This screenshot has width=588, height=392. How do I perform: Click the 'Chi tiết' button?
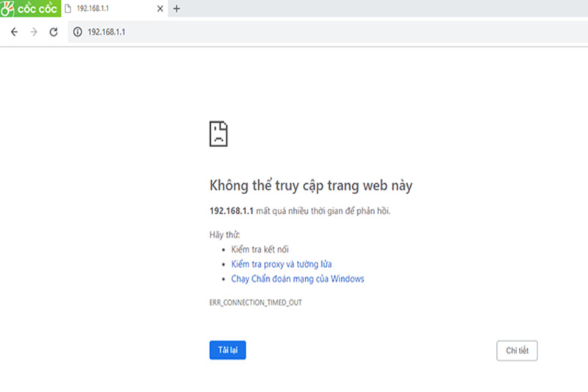[x=517, y=350]
